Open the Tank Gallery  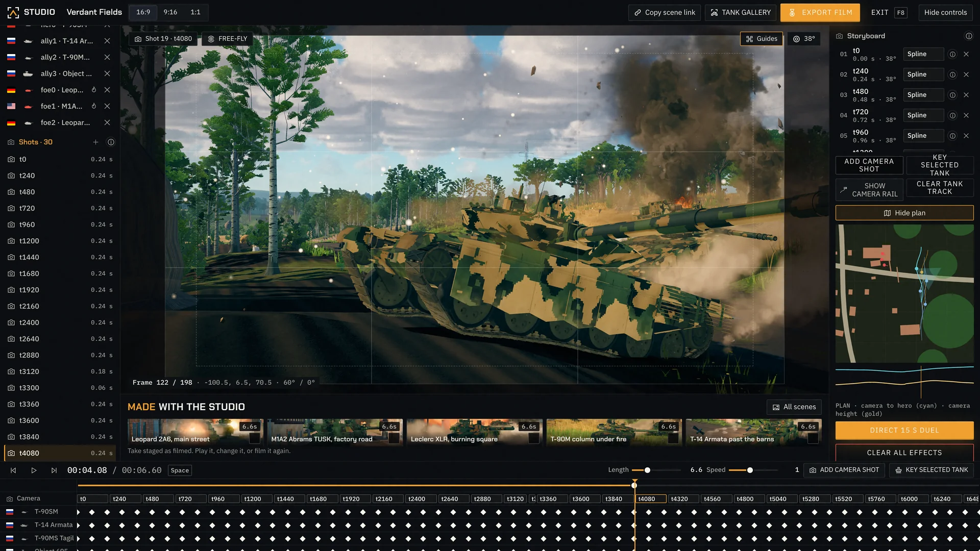(x=741, y=12)
